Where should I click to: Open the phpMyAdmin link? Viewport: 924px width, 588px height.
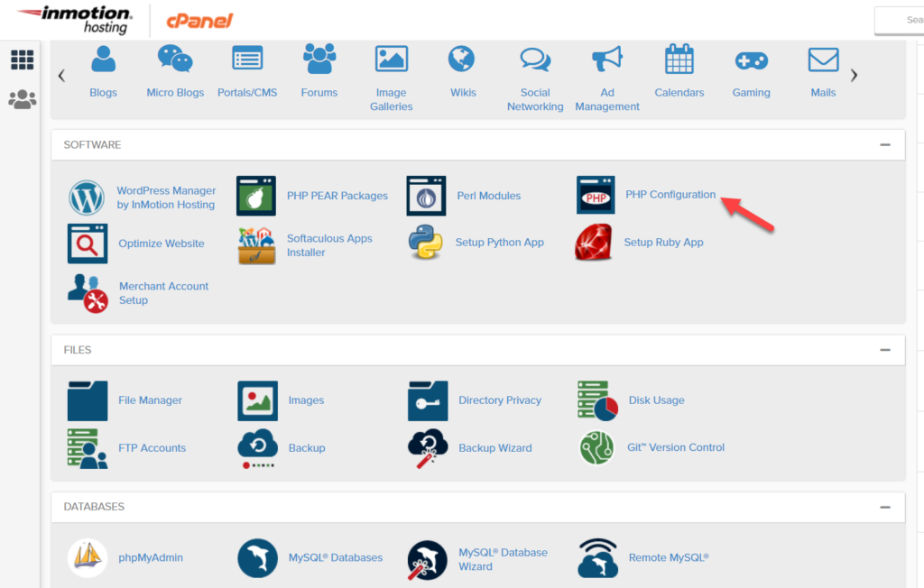click(x=151, y=558)
